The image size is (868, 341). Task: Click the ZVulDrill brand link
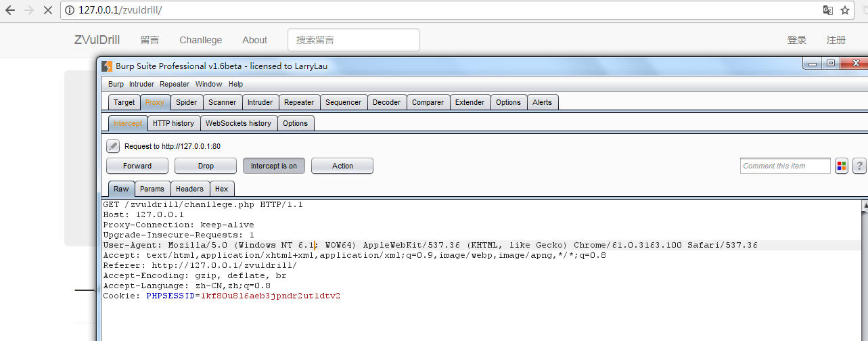[x=97, y=40]
